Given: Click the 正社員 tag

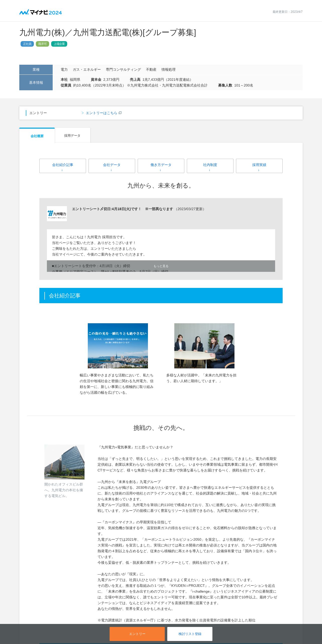Looking at the screenshot, I should coord(27,44).
